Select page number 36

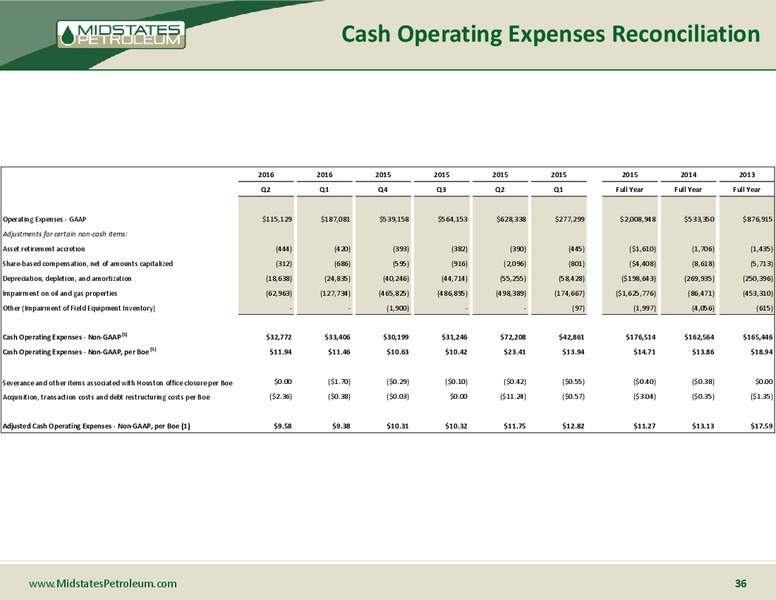740,583
